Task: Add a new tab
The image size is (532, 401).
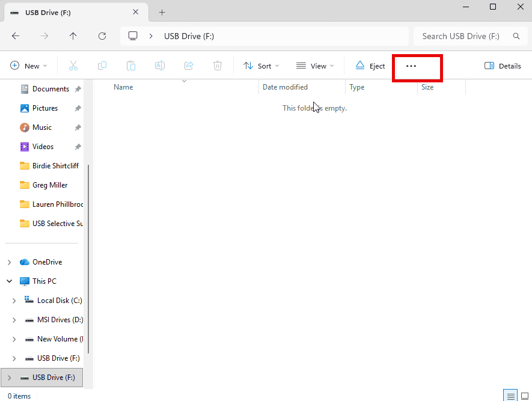Action: point(162,12)
